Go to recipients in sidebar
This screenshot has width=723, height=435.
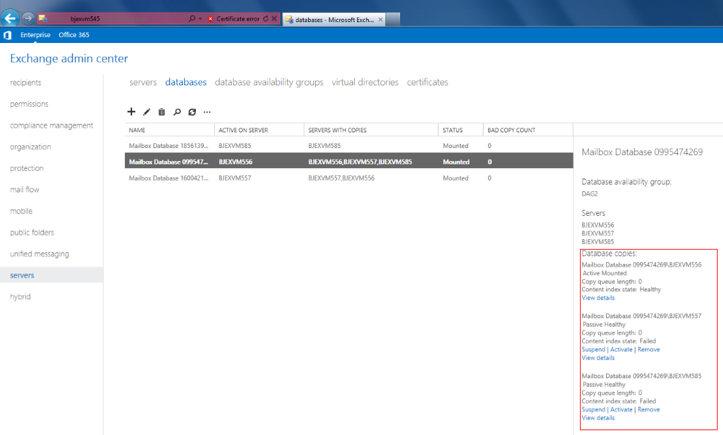25,83
